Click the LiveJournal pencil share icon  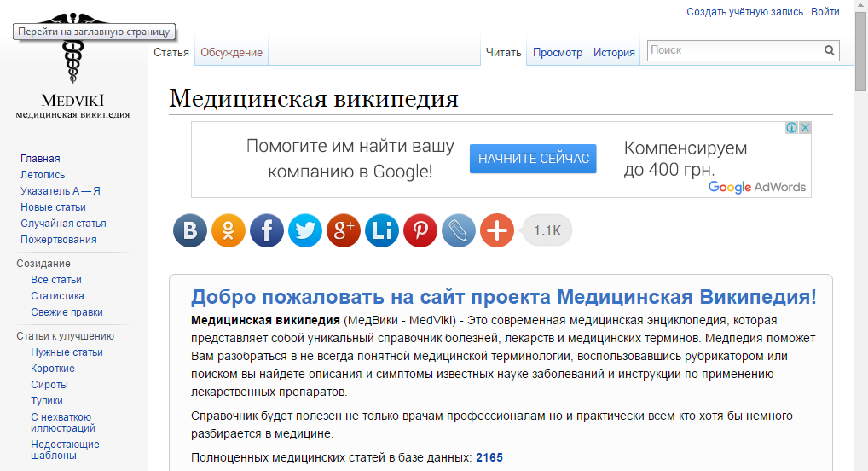(459, 230)
